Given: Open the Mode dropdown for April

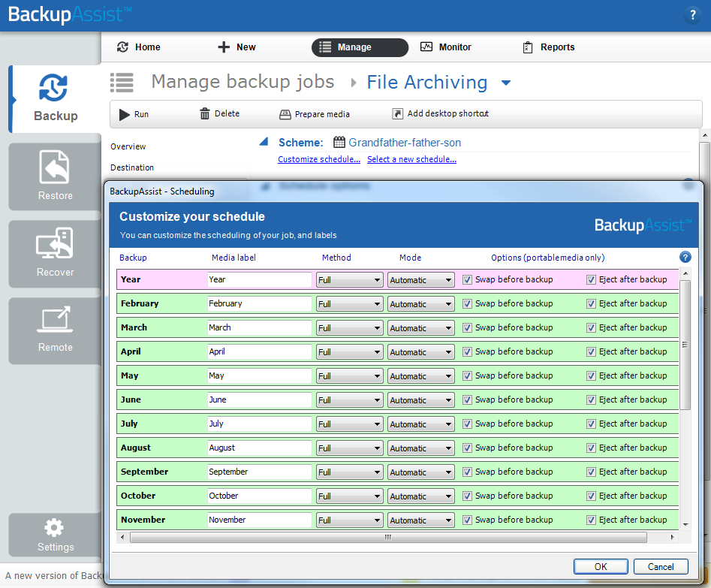Looking at the screenshot, I should (420, 352).
